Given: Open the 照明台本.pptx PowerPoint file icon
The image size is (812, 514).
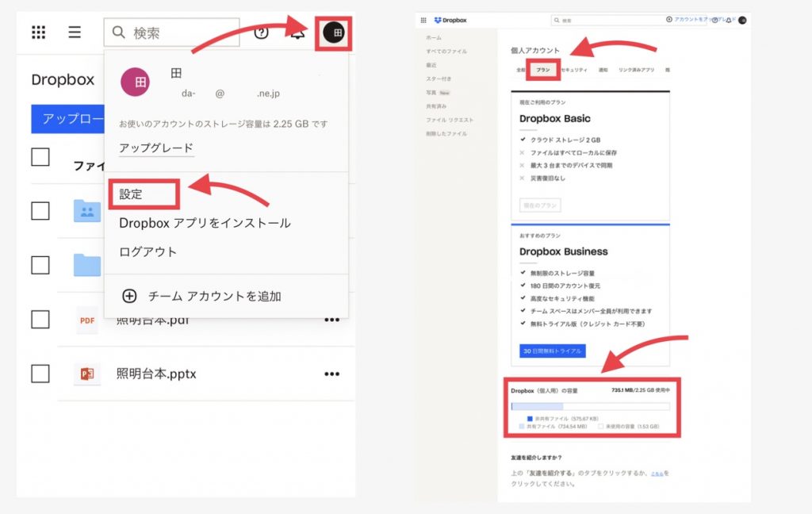Looking at the screenshot, I should (86, 374).
